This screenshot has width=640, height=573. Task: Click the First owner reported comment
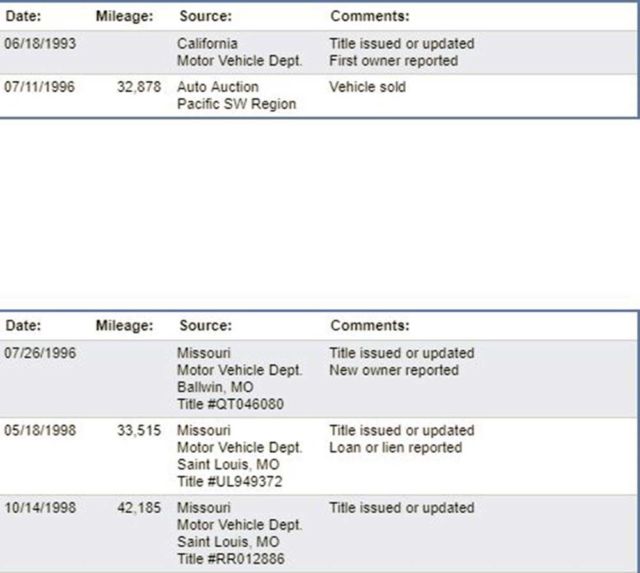(393, 61)
